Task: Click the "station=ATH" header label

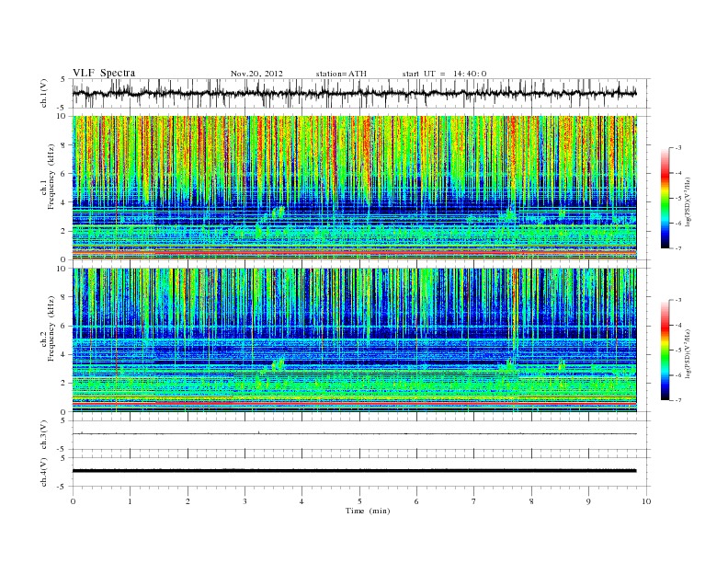Action: 341,74
